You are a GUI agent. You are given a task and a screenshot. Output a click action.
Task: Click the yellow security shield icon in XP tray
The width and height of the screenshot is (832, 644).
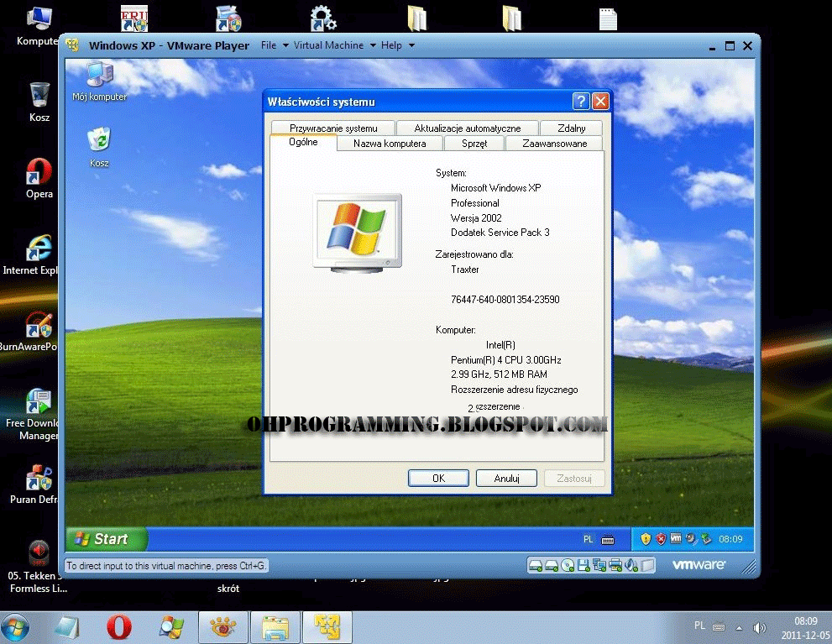coord(646,539)
